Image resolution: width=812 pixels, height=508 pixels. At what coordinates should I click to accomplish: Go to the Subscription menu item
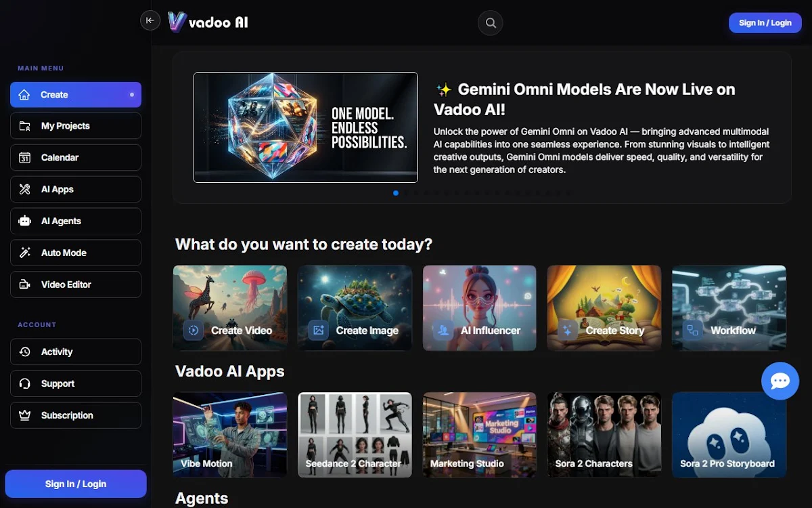(x=76, y=416)
